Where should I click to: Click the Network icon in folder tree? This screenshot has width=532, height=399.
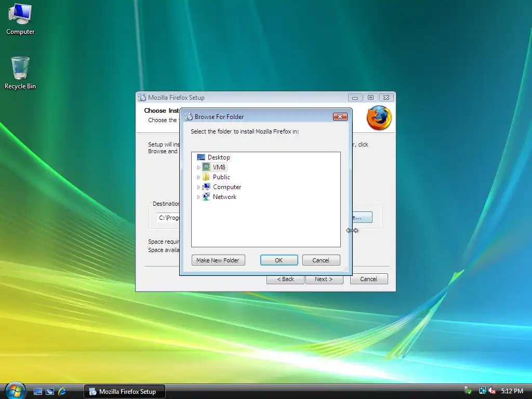pyautogui.click(x=206, y=196)
